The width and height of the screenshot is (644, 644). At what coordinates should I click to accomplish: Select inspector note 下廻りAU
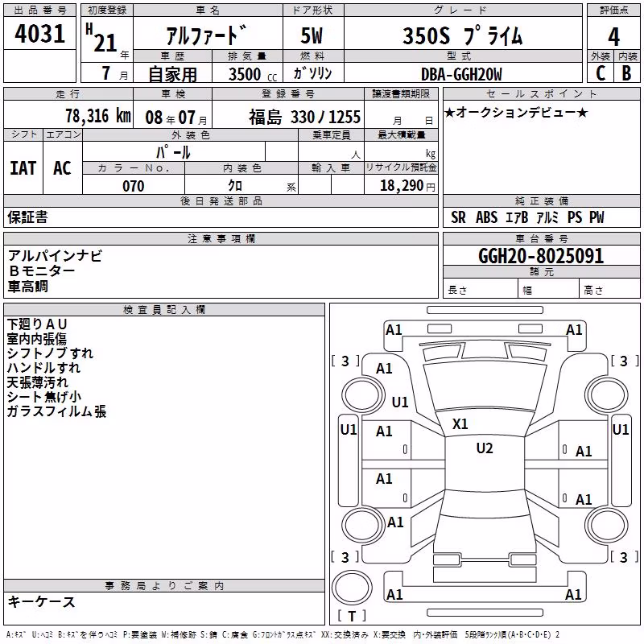(x=36, y=324)
